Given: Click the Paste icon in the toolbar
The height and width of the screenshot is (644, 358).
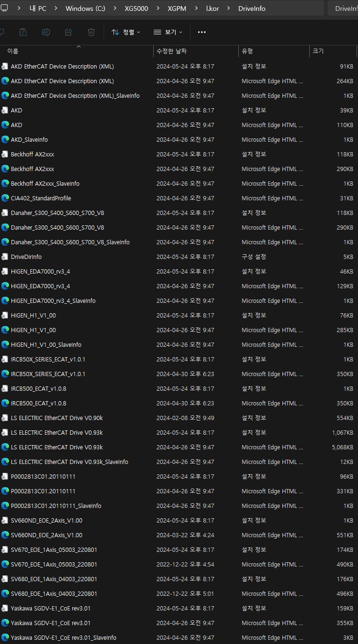Looking at the screenshot, I should (x=23, y=32).
